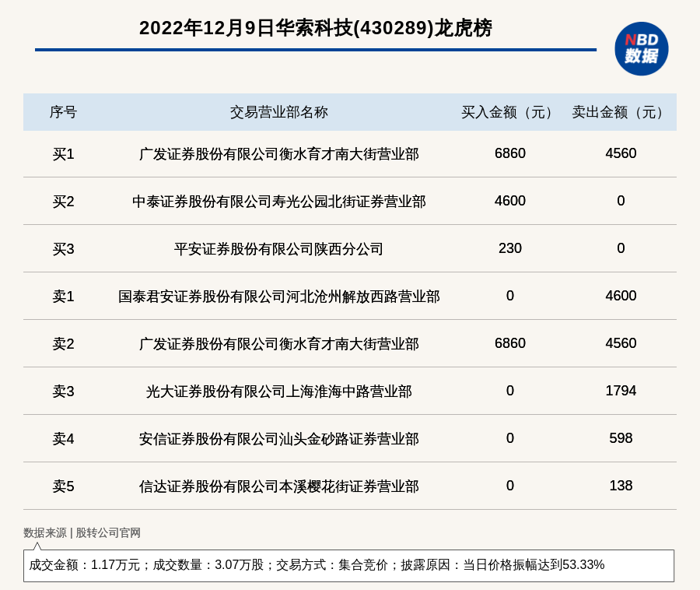The image size is (700, 590).
Task: Select the 卖4 row label
Action: [63, 438]
